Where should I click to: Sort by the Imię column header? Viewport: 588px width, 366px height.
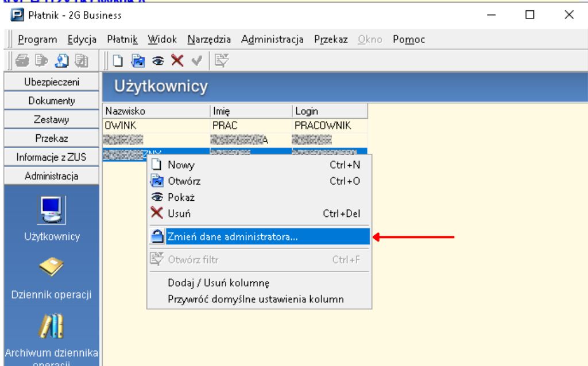(x=251, y=111)
